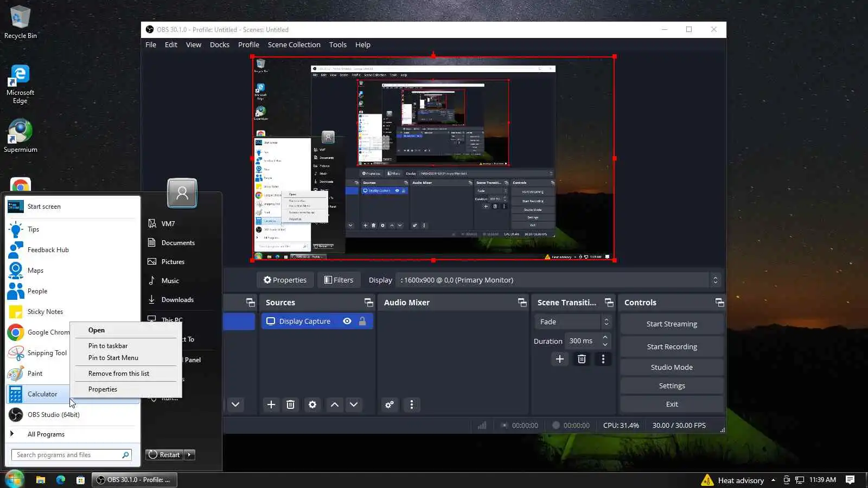Click the user account picture in Start menu

tap(182, 193)
